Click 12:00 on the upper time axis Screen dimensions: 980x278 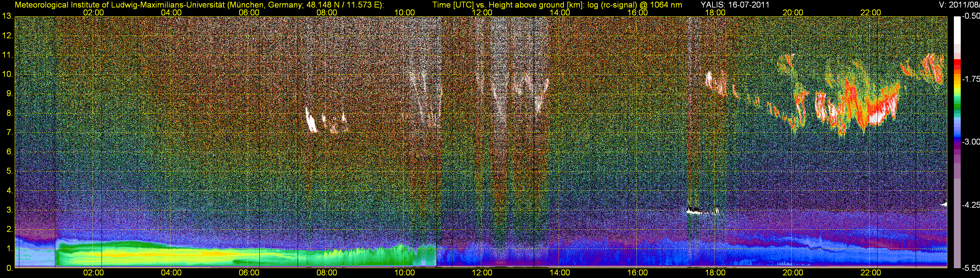[x=482, y=12]
